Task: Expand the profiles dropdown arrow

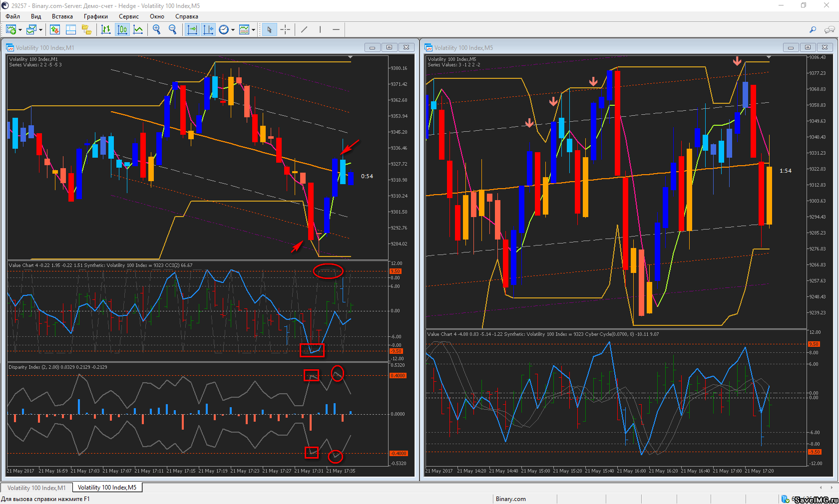Action: (40, 30)
